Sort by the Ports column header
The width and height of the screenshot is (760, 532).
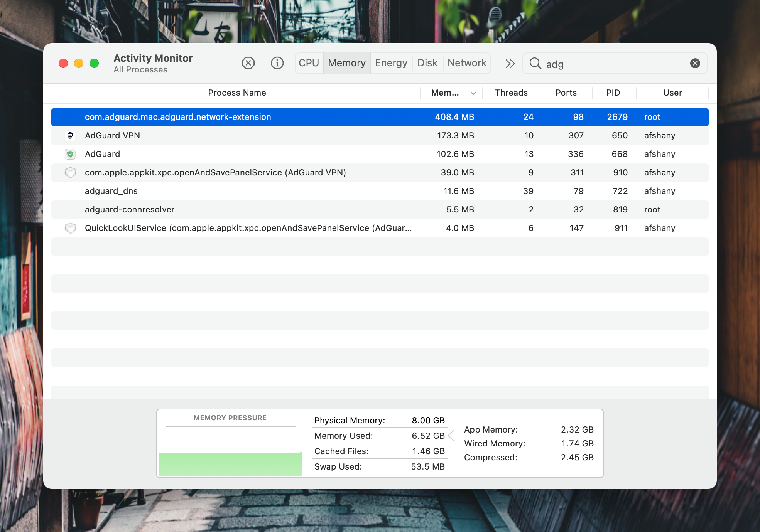pos(566,93)
